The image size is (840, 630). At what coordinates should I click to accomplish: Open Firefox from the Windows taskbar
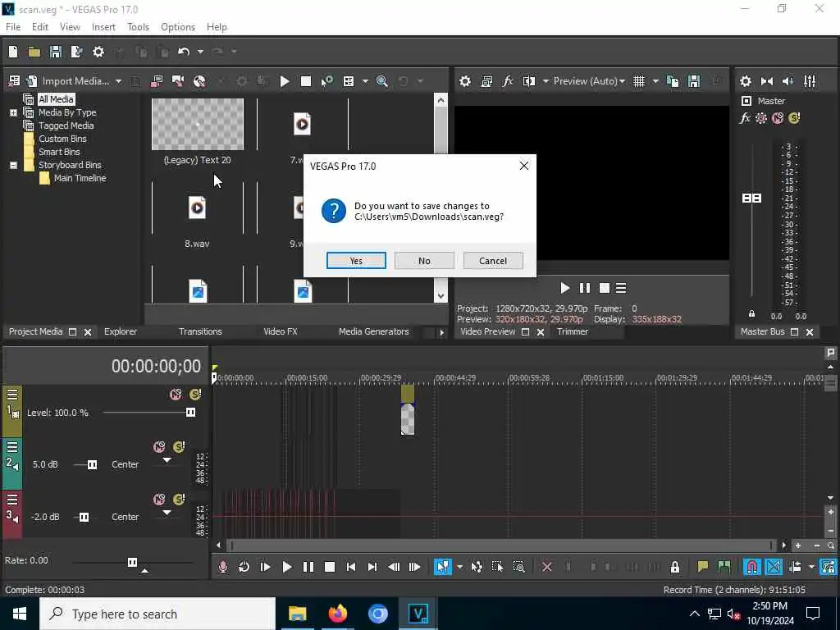point(337,614)
